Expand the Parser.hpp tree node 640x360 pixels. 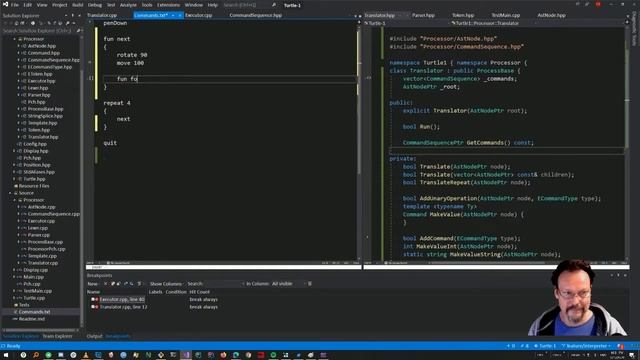pyautogui.click(x=18, y=95)
